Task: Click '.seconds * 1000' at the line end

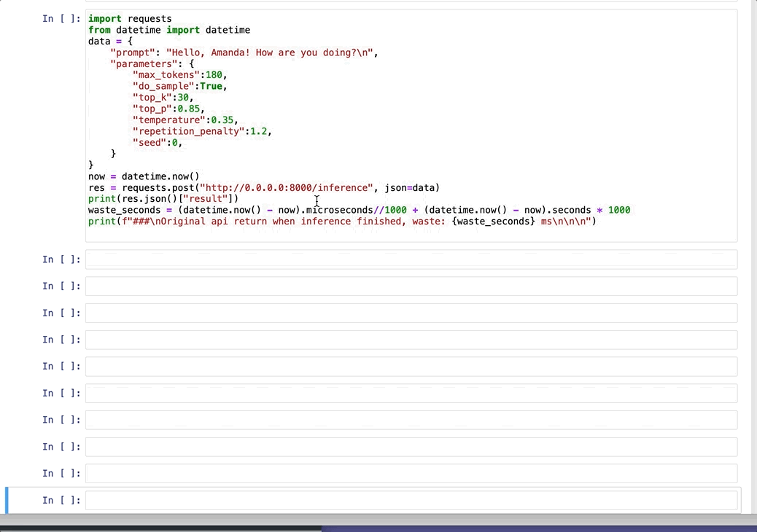Action: 589,211
